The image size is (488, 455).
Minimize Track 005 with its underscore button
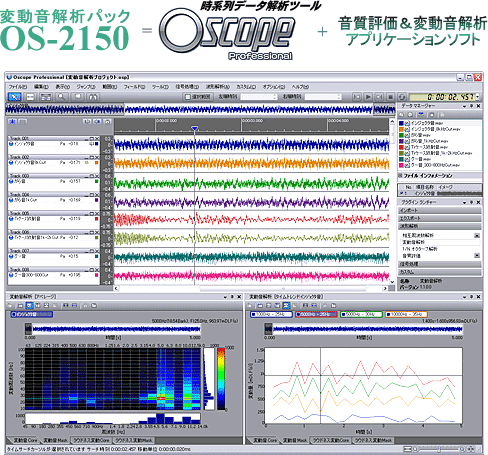coord(87,213)
